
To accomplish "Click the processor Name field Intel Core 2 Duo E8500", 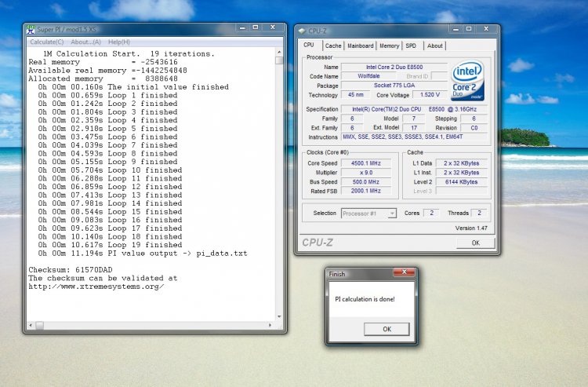I will click(394, 68).
